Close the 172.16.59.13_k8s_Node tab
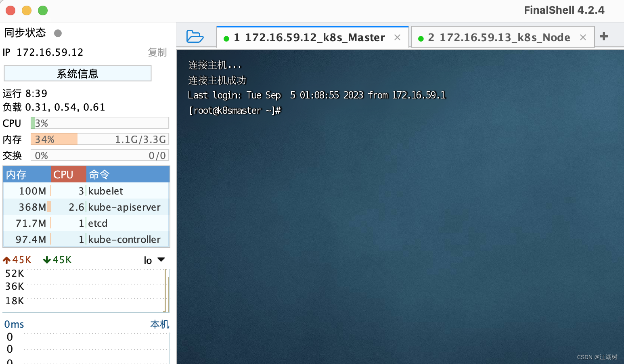 point(583,38)
